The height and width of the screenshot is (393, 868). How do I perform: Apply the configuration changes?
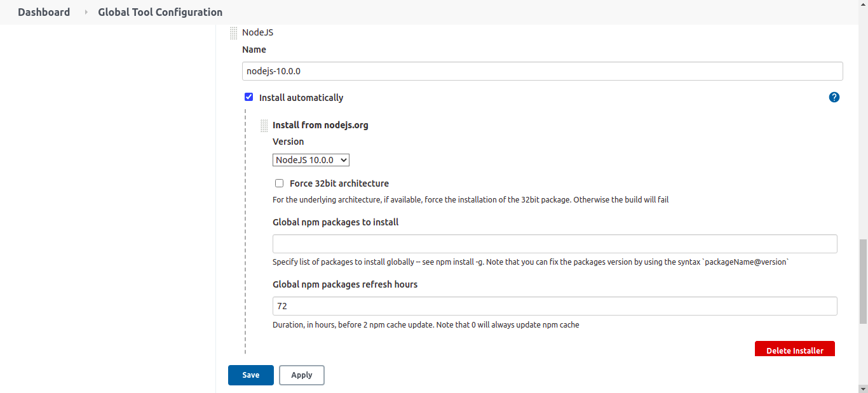tap(302, 375)
